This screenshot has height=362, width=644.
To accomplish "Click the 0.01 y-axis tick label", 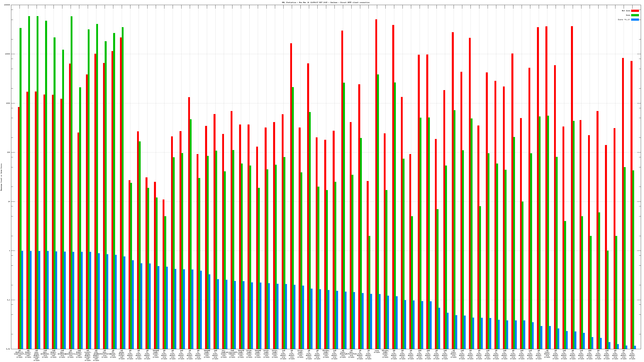I will (8, 349).
